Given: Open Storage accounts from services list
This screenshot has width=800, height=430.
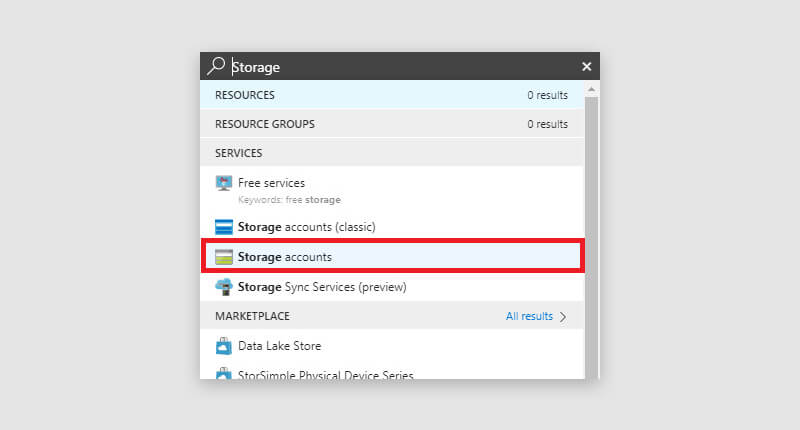Looking at the screenshot, I should tap(285, 257).
